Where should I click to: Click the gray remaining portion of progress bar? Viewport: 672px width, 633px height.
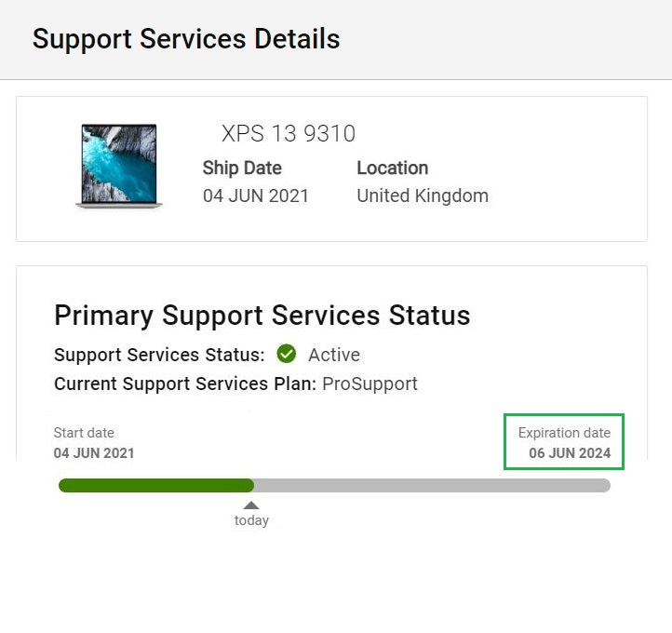coord(432,485)
